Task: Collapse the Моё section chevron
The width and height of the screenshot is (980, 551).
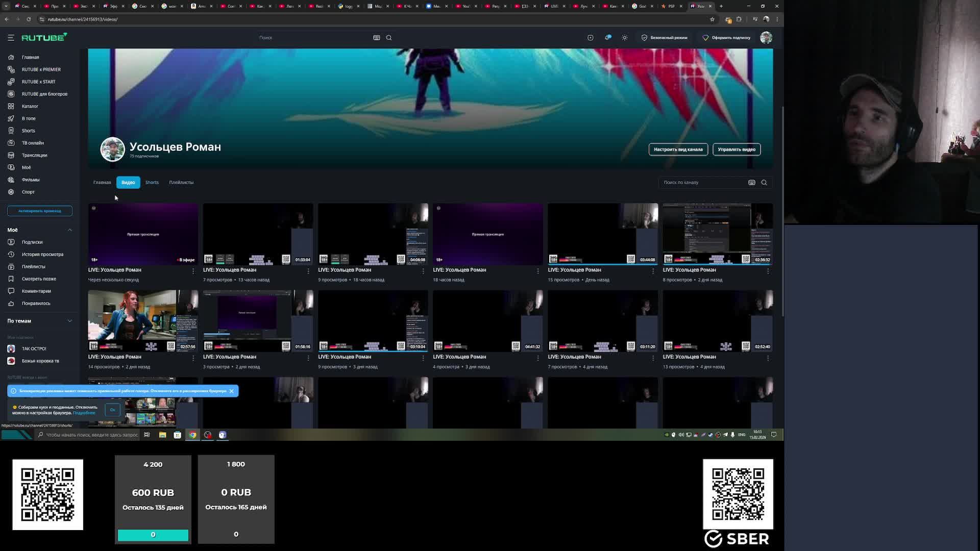Action: coord(70,230)
